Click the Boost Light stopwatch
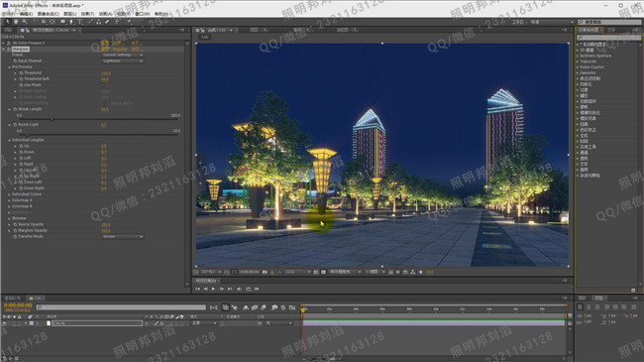The image size is (644, 362). 15,124
